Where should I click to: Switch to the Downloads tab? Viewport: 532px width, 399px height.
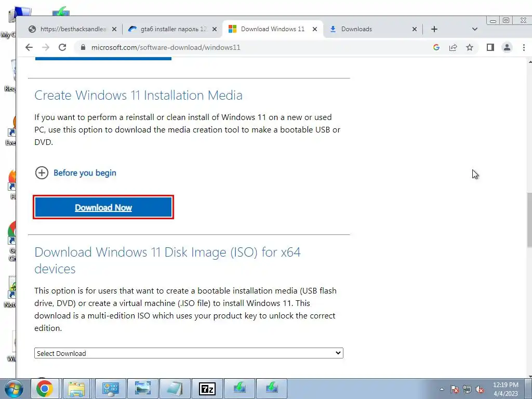pyautogui.click(x=373, y=29)
